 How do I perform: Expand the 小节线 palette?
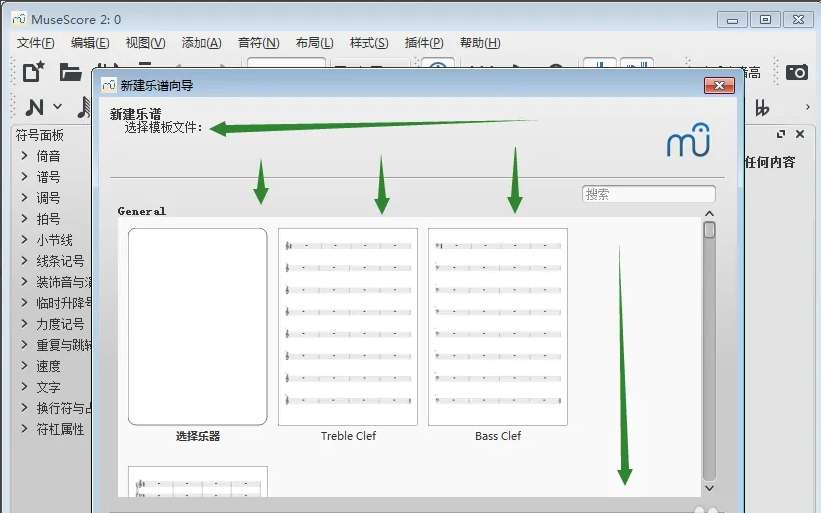pyautogui.click(x=24, y=240)
